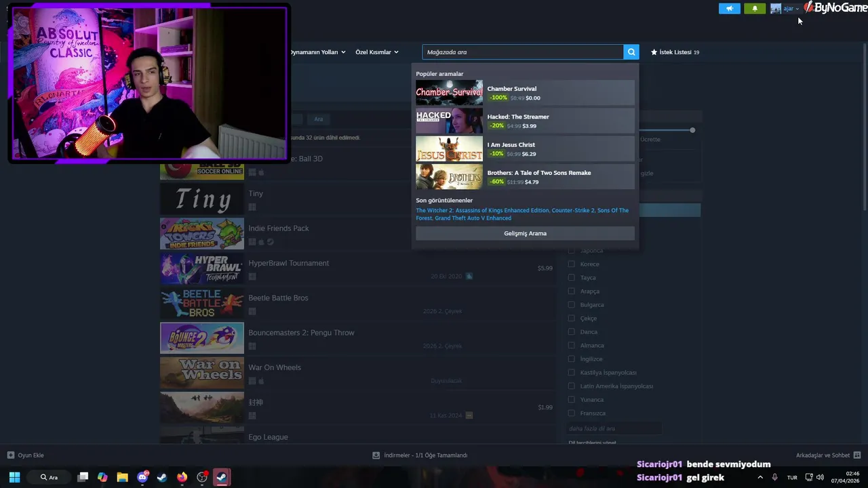Open Task View on the taskbar

(x=83, y=477)
